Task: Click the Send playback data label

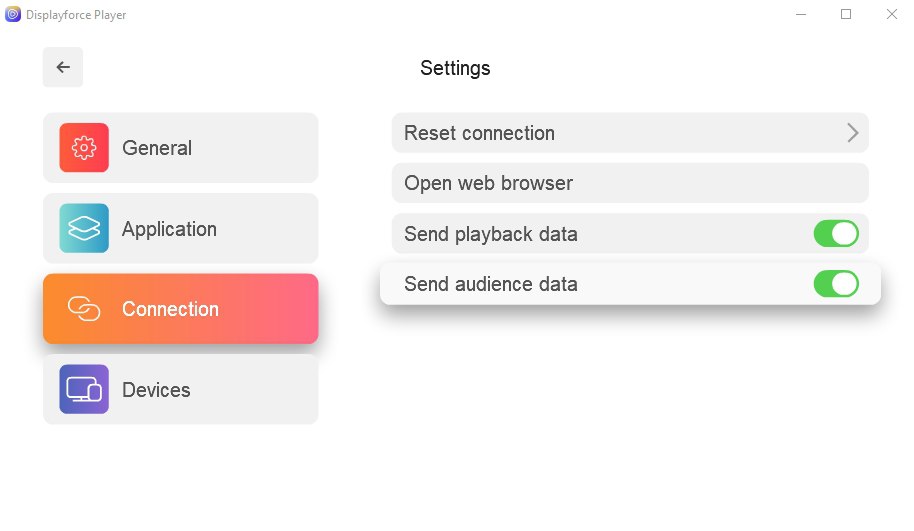Action: click(x=491, y=234)
